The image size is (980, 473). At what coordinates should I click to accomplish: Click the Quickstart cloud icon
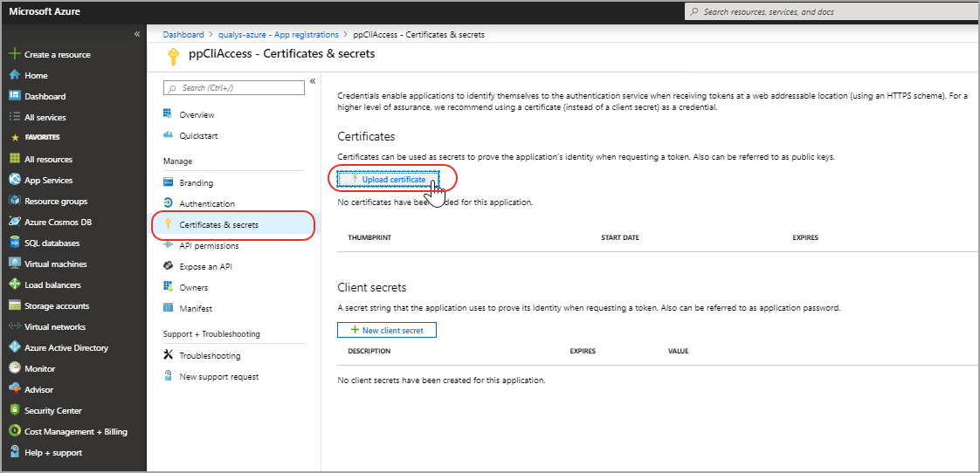(x=168, y=135)
